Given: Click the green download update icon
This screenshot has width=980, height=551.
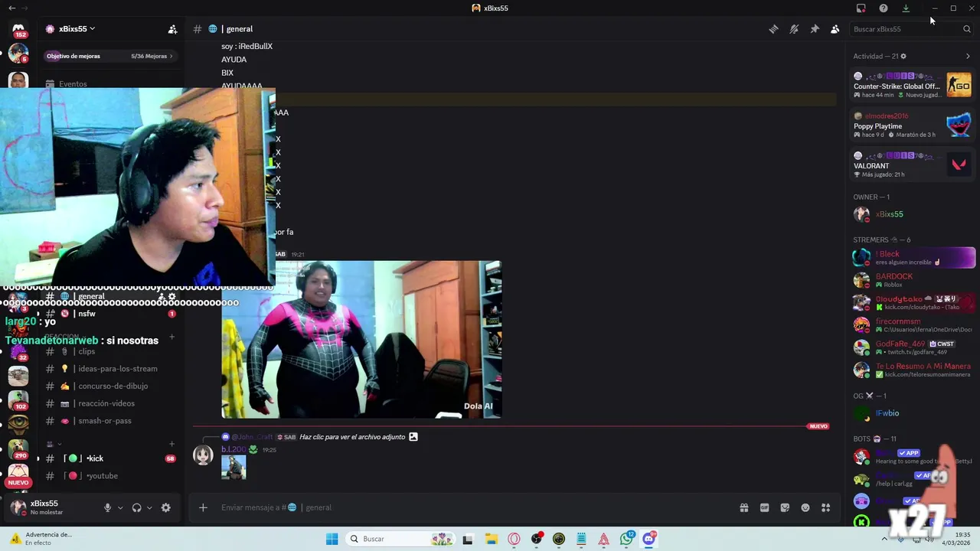Looking at the screenshot, I should click(906, 8).
